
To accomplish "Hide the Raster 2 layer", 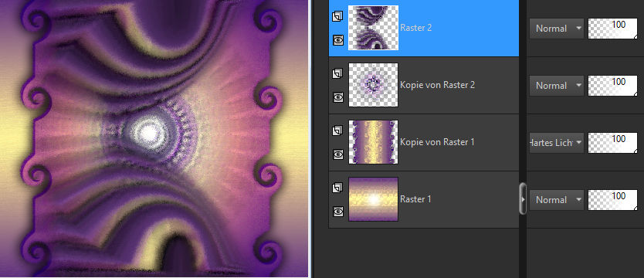I will point(338,40).
